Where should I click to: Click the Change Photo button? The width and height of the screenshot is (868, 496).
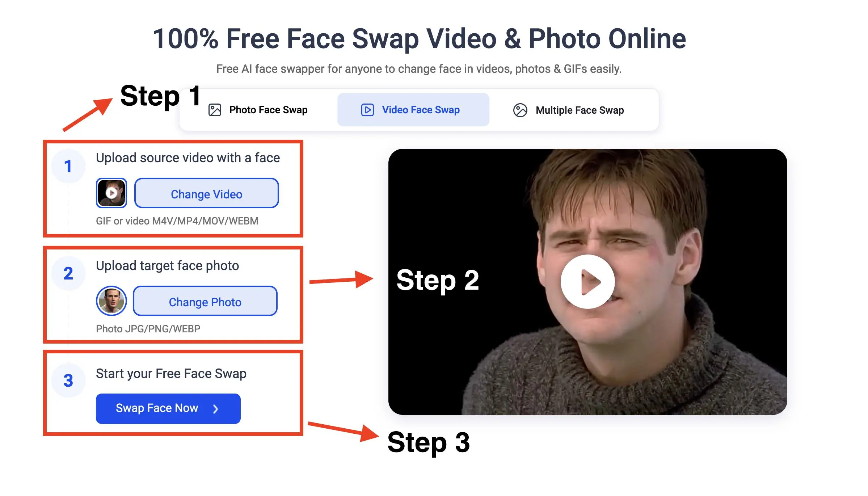(205, 302)
